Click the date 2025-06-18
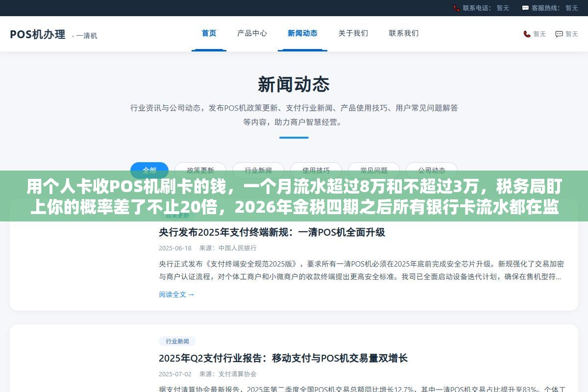 (x=175, y=248)
